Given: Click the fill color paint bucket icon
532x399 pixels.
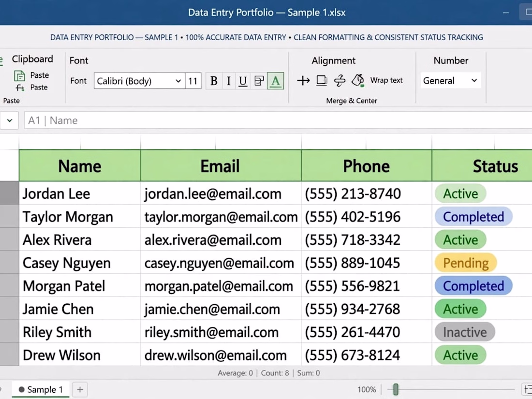Looking at the screenshot, I should coord(357,80).
